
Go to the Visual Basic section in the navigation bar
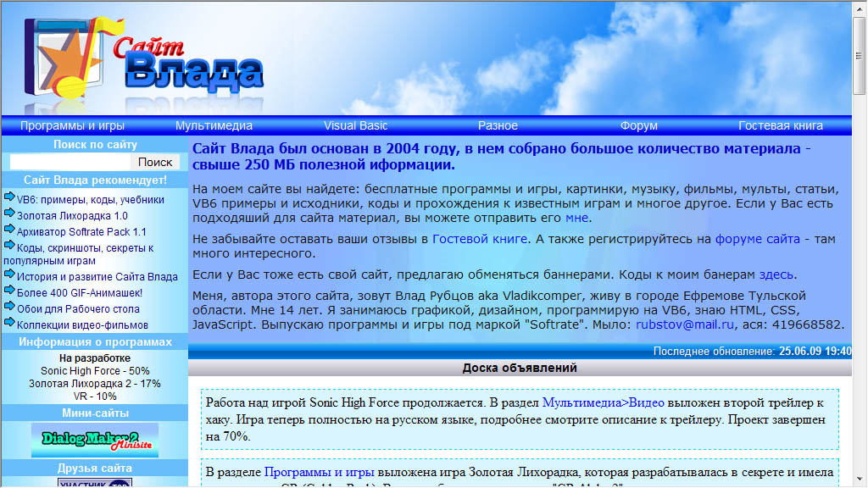click(355, 125)
